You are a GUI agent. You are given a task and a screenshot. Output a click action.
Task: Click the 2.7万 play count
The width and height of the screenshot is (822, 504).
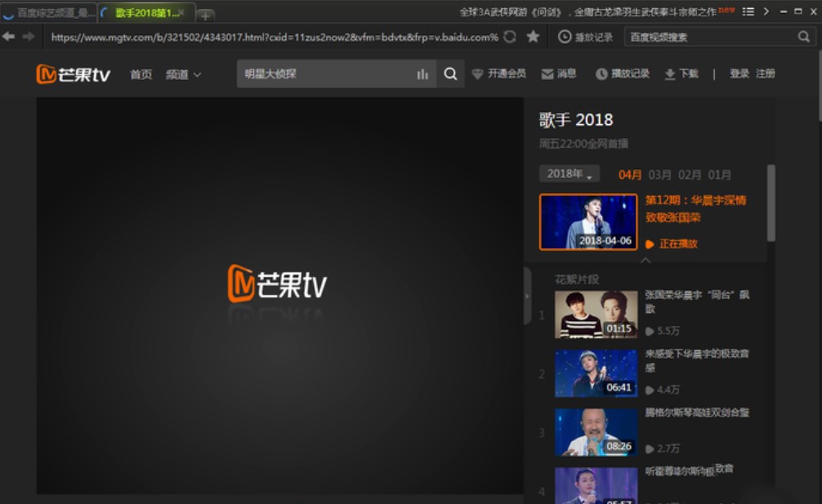coord(663,448)
